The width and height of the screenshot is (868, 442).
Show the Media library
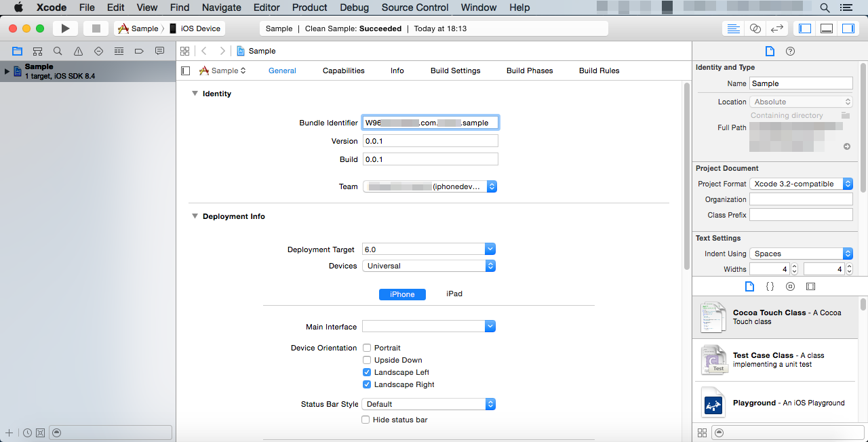pyautogui.click(x=810, y=287)
